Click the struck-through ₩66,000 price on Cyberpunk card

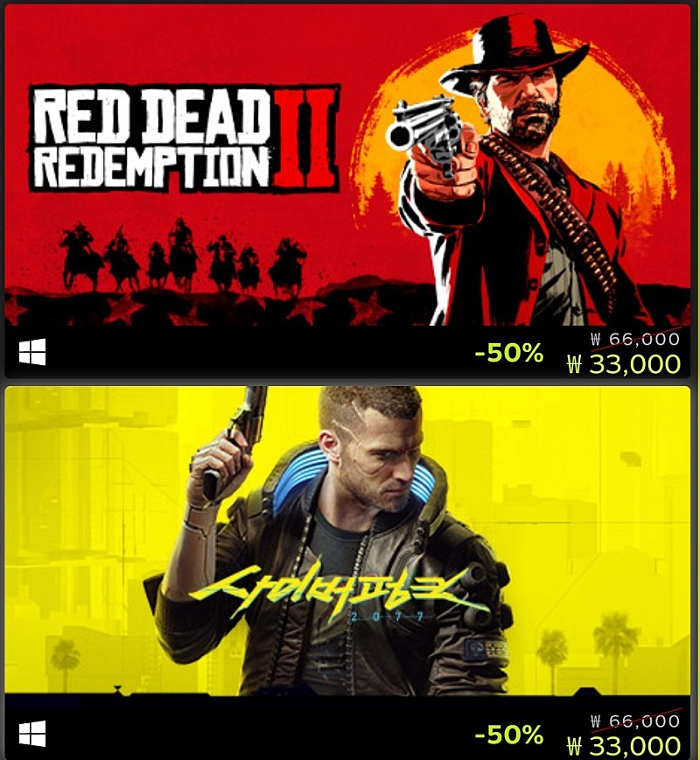(x=635, y=721)
